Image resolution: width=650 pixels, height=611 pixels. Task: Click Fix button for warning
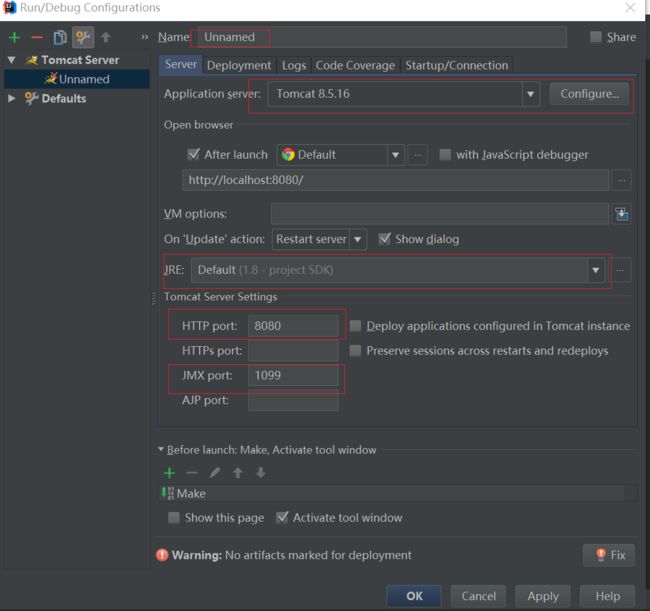(609, 555)
